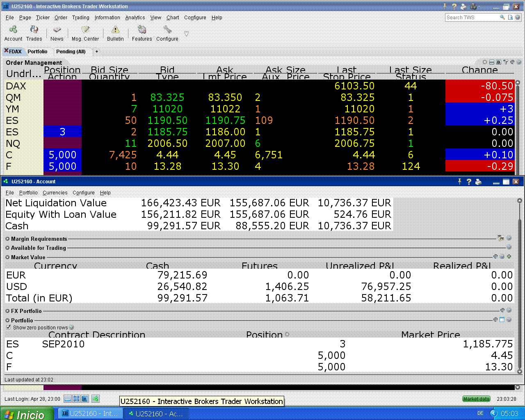Viewport: 525px width, 420px height.
Task: Switch to the Pending (All) tab
Action: coord(71,52)
